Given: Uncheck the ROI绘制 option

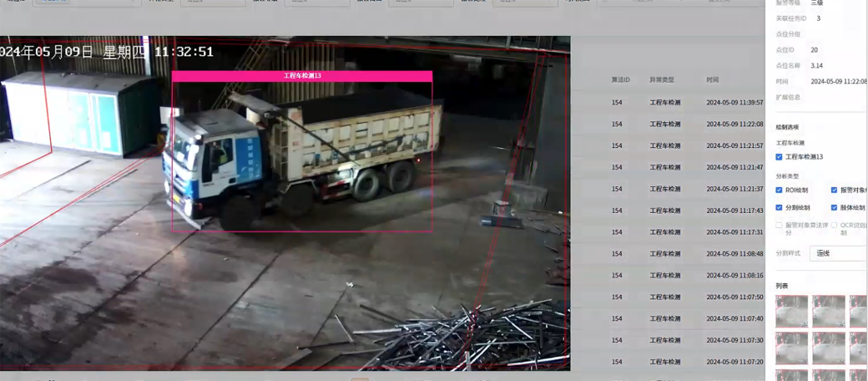Looking at the screenshot, I should (x=780, y=190).
